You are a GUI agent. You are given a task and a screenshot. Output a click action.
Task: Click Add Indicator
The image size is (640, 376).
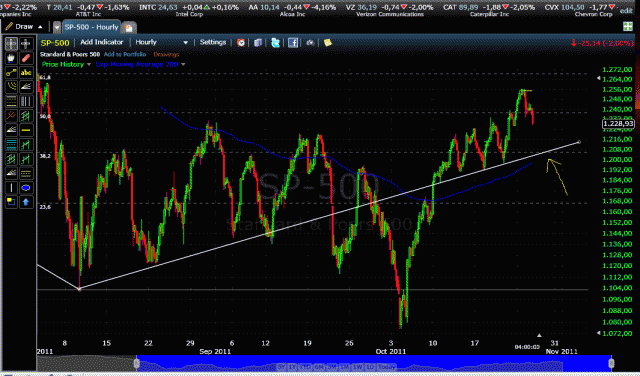point(101,42)
